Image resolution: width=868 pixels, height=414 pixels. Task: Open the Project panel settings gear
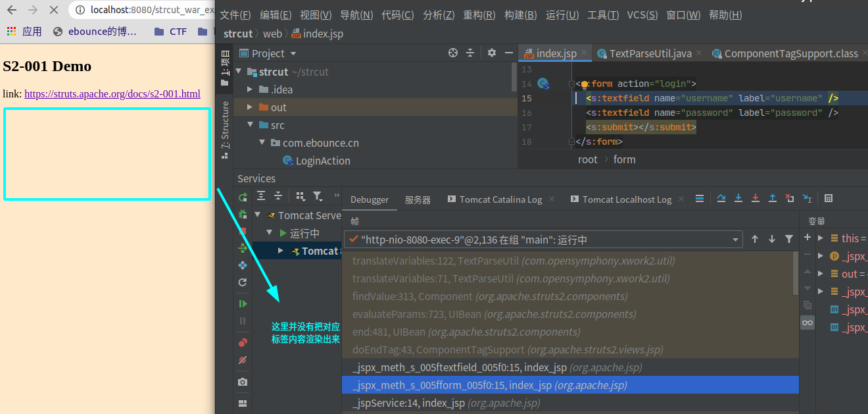491,53
